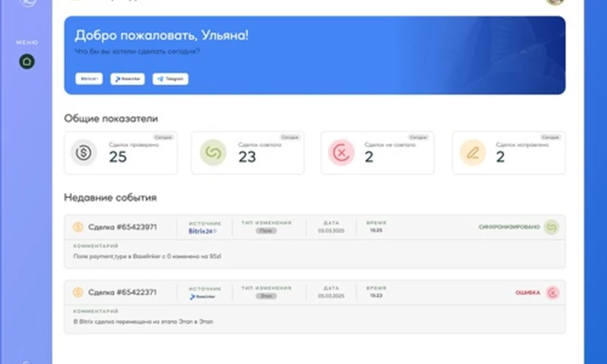Screen dimensions: 607x364
Task: Click the МЕНЮ label in sidebar
Action: tap(27, 42)
